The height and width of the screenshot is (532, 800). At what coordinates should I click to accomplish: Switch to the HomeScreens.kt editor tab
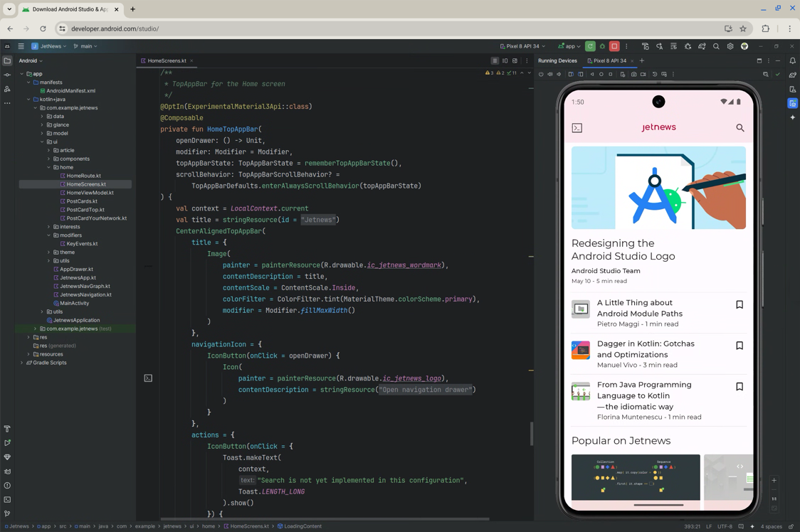(x=165, y=60)
